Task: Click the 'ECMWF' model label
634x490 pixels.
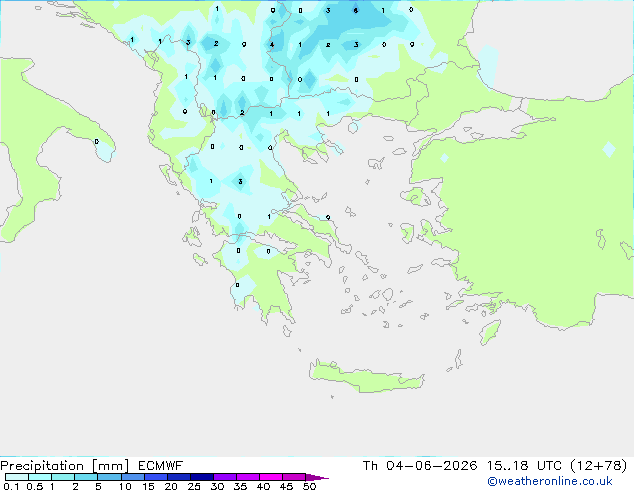Action: (x=160, y=466)
